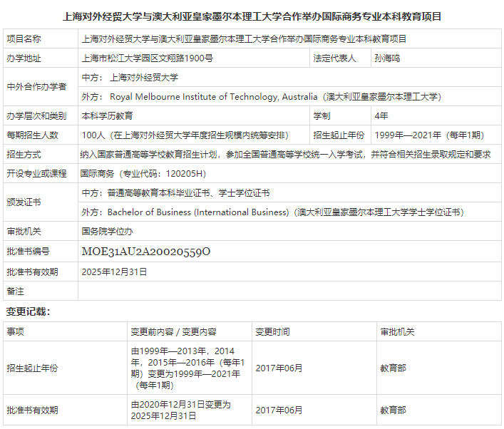This screenshot has width=504, height=429.
Task: Select 教育部 in the 批准书有效期 change row
Action: tap(393, 410)
